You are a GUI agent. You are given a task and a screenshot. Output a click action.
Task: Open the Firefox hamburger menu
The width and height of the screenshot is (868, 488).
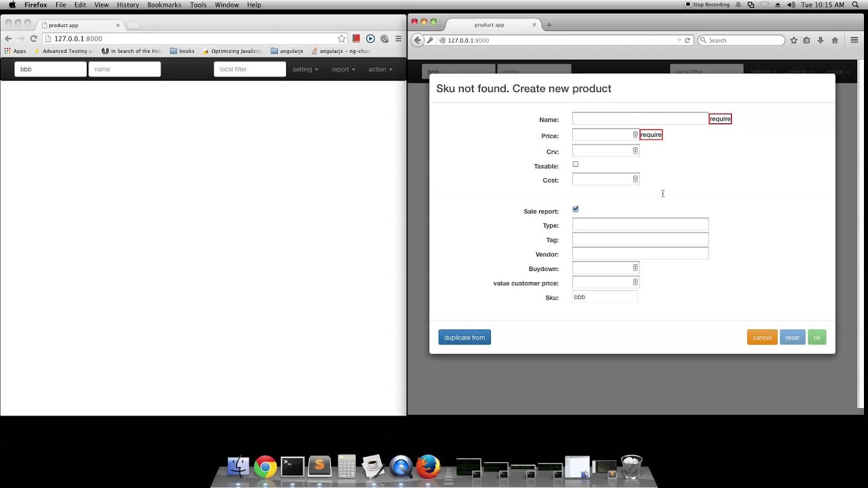click(x=854, y=40)
